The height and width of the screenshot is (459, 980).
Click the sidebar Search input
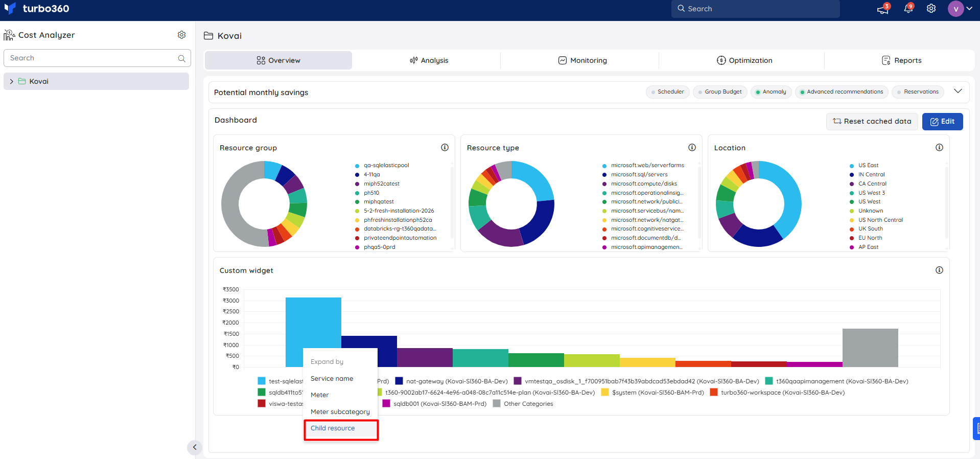tap(97, 58)
